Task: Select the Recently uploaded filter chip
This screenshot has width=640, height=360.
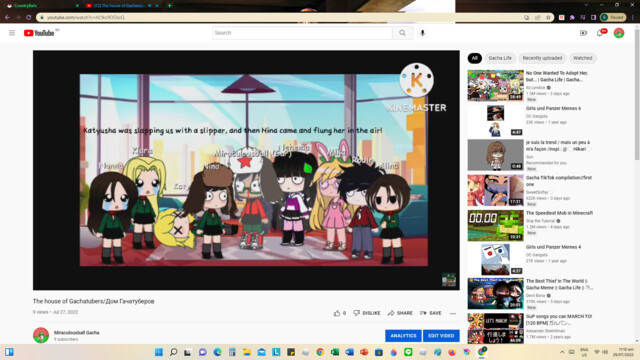Action: (x=542, y=58)
